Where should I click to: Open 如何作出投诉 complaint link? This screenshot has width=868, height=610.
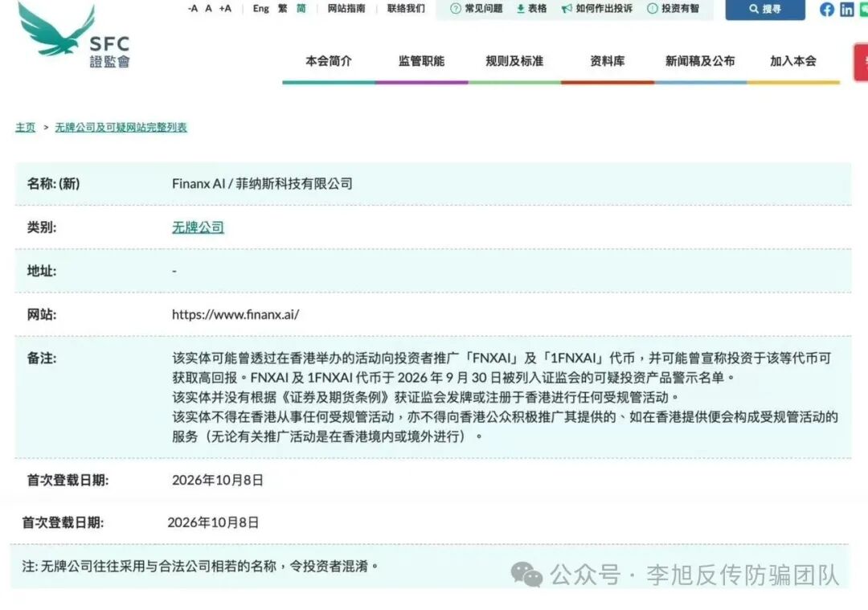[x=596, y=8]
